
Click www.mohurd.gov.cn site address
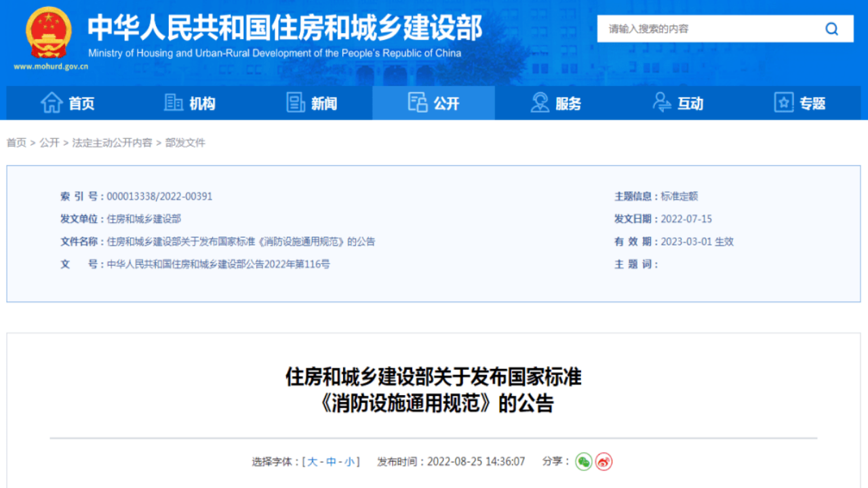(51, 66)
